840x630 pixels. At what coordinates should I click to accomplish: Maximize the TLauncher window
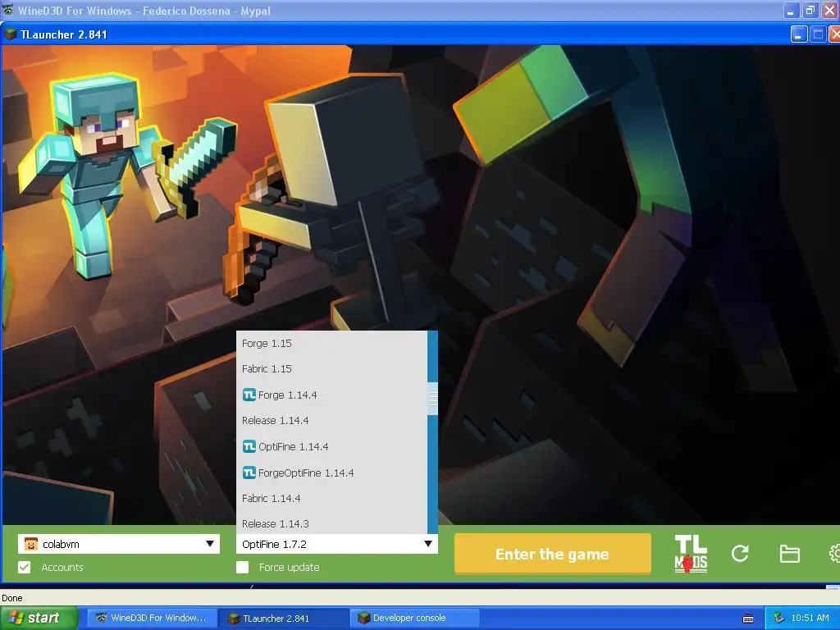(x=818, y=34)
